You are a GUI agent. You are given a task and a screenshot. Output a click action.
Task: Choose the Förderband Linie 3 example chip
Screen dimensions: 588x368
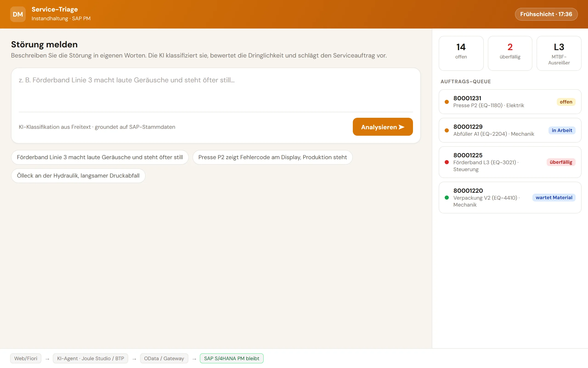coord(100,157)
